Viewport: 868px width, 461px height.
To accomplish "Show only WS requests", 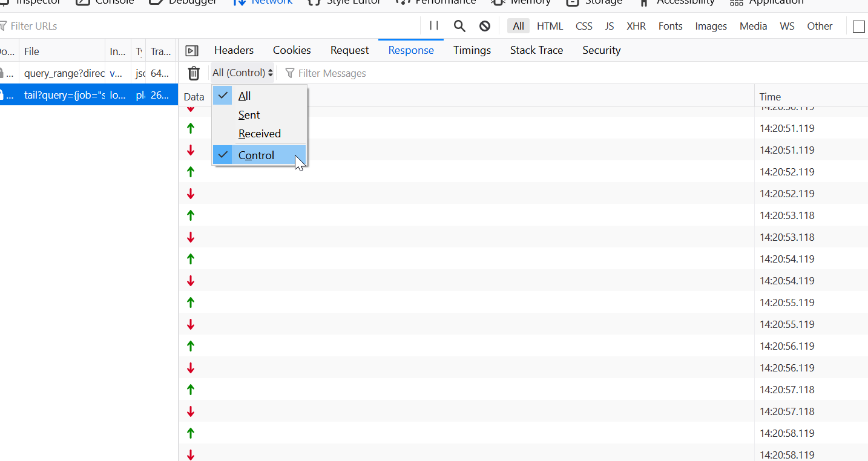I will pos(787,26).
